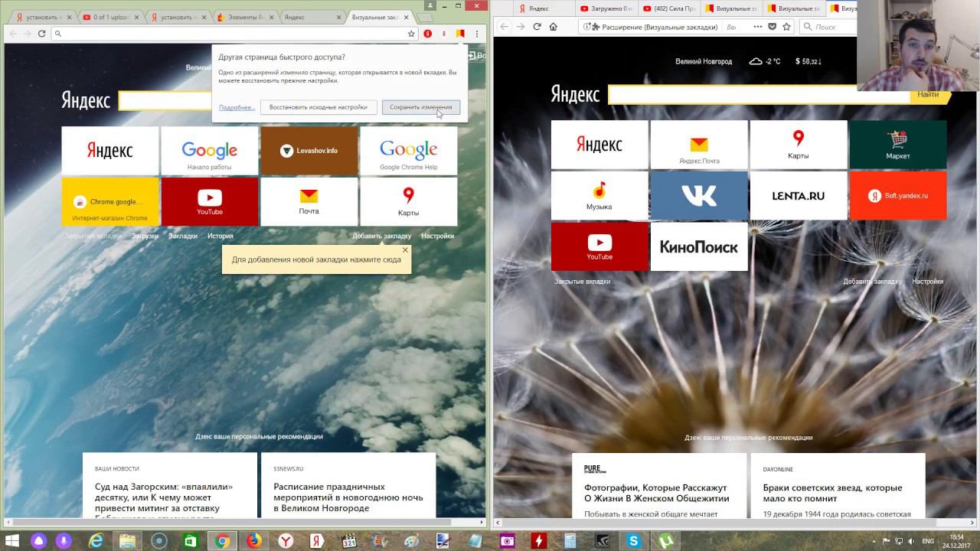
Task: Click Firefox's 'Поиск' search box
Action: [x=828, y=27]
